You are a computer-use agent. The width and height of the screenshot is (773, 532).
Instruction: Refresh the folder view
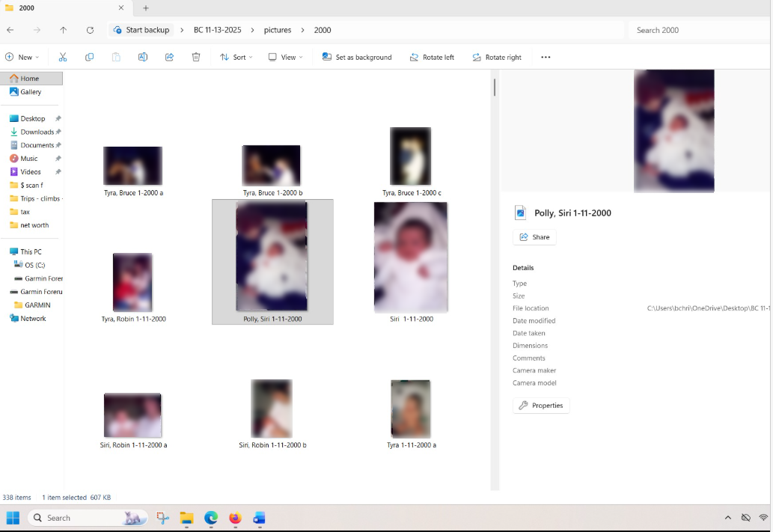point(90,30)
